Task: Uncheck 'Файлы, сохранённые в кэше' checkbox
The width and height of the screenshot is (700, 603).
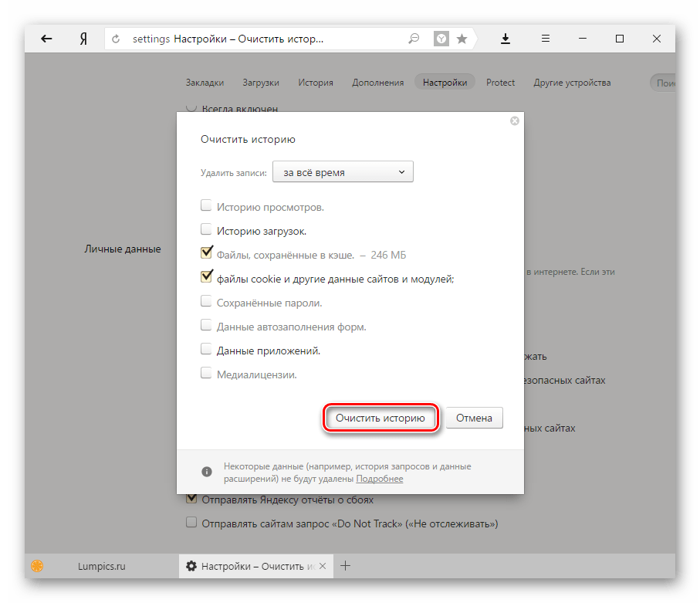Action: [206, 252]
